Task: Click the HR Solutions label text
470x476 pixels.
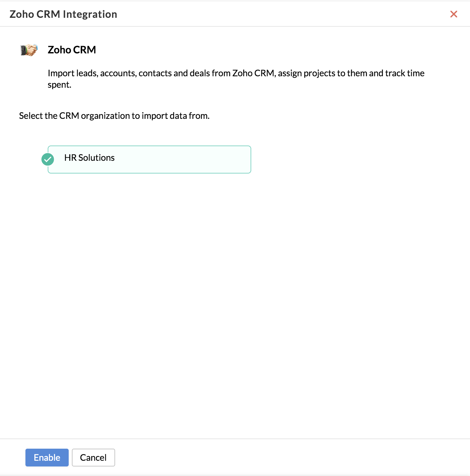Action: [x=89, y=158]
